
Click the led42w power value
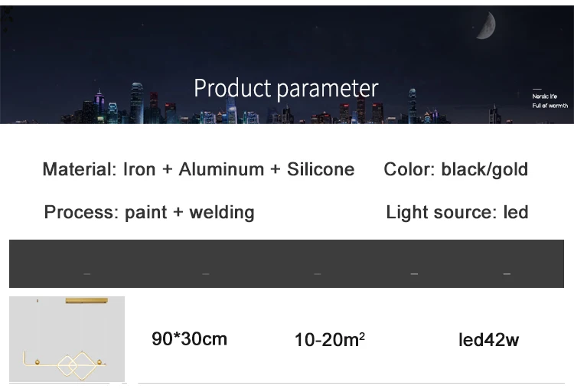click(x=489, y=340)
